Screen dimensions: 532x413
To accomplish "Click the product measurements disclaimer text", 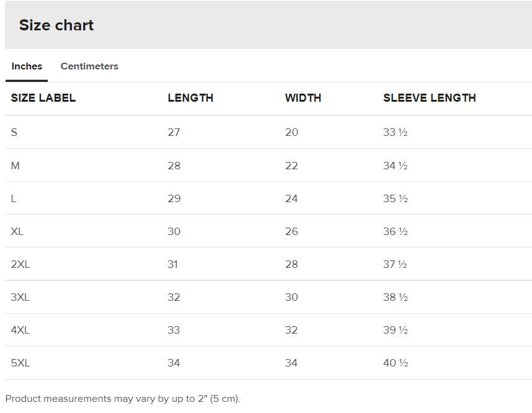I will click(122, 399).
